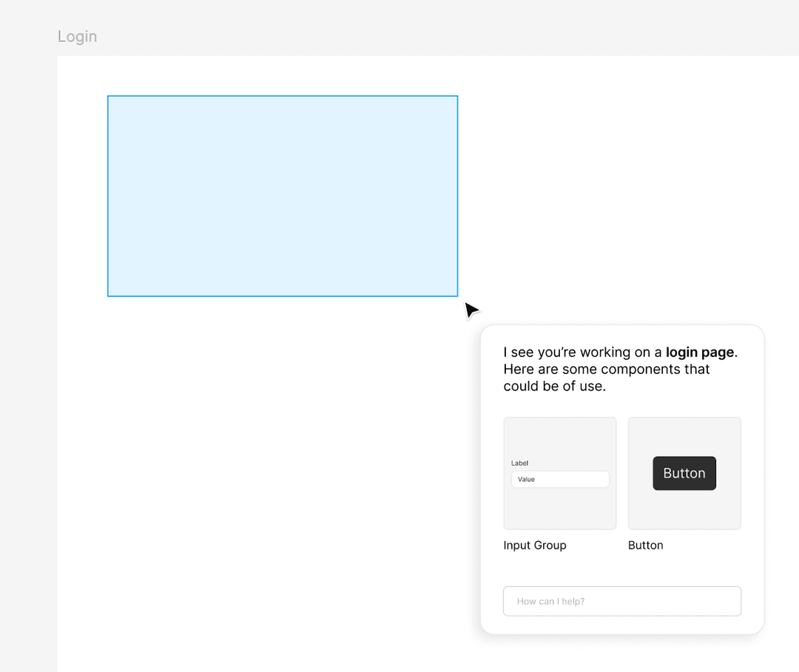This screenshot has width=799, height=672.
Task: Select the light blue rectangle on canvas
Action: [x=283, y=196]
